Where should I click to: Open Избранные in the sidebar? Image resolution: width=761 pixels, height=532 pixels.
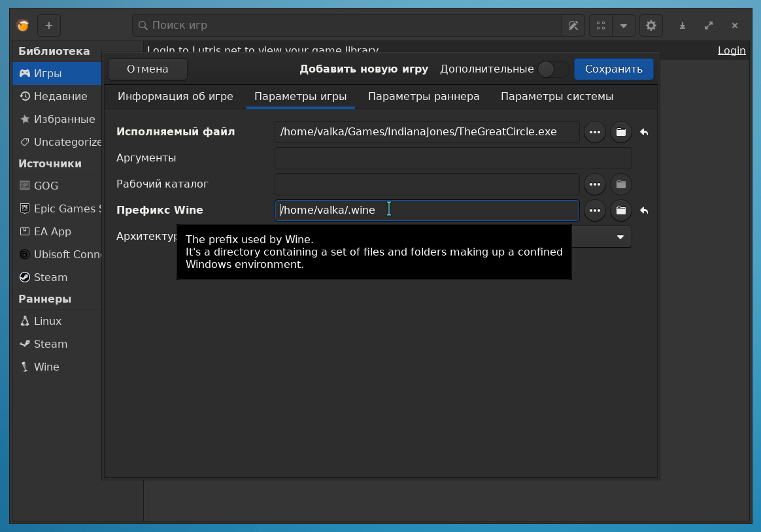(x=57, y=119)
